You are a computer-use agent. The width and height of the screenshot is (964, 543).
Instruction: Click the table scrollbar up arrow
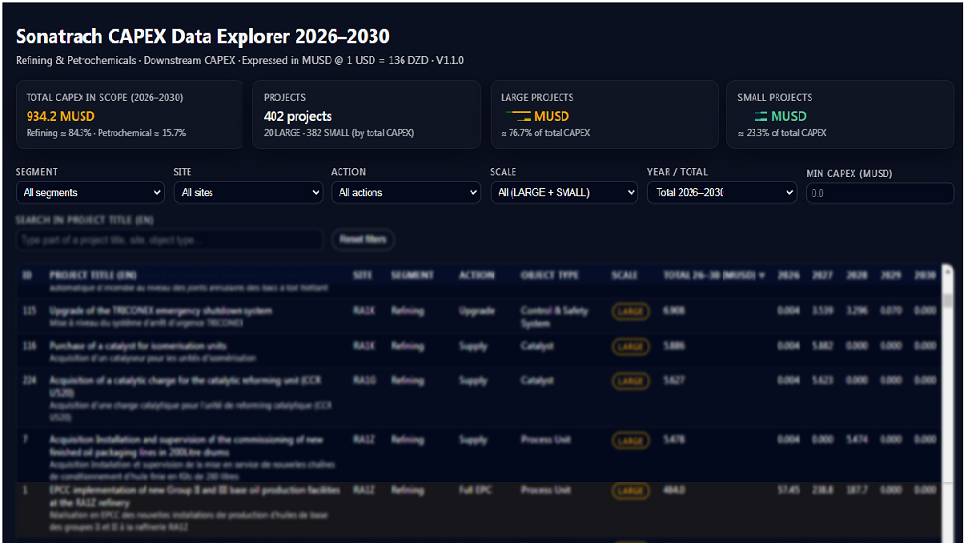point(947,271)
